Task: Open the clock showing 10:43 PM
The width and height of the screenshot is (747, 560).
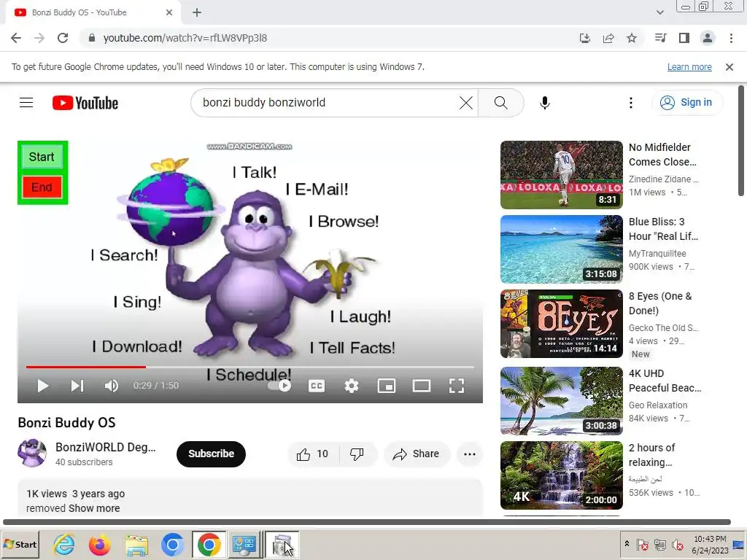Action: click(710, 544)
